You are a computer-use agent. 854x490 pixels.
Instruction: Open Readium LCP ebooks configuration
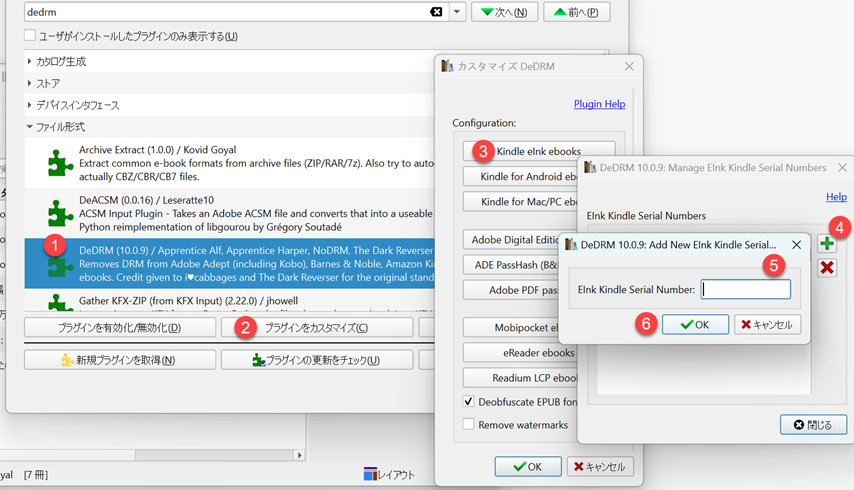[x=520, y=378]
